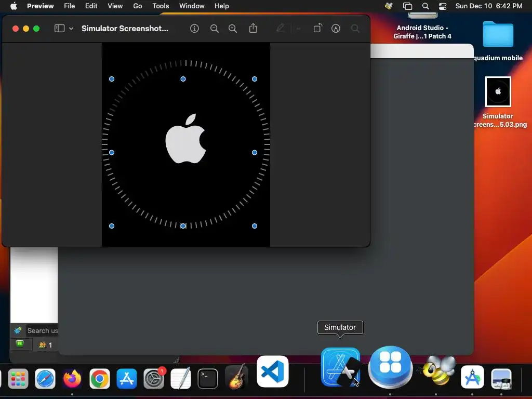Screen dimensions: 532x399
Task: Open the Xcode-style compass app in Dock
Action: coord(472,377)
